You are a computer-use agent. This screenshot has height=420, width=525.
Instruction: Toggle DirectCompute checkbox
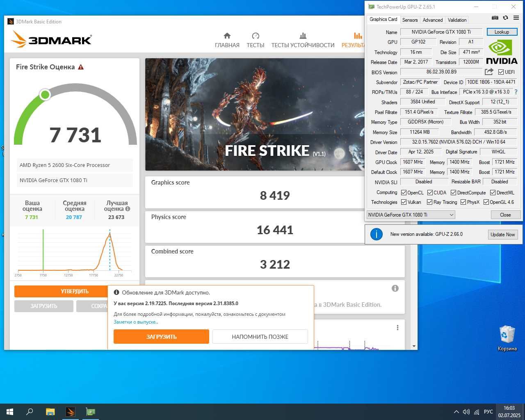pos(453,193)
